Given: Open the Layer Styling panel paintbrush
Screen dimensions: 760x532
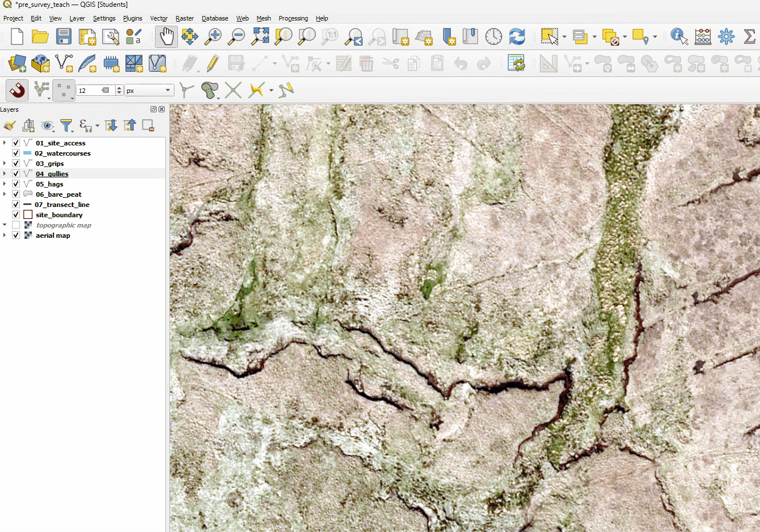Looking at the screenshot, I should pos(9,125).
